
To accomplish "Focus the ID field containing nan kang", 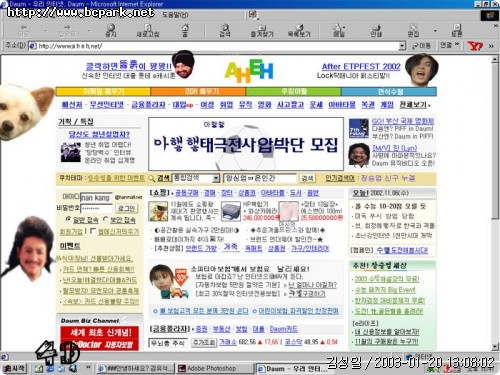I will (96, 197).
